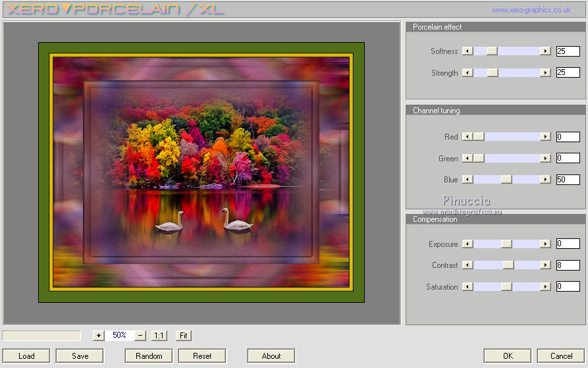Reset all filter settings
The image size is (588, 368).
[x=202, y=355]
